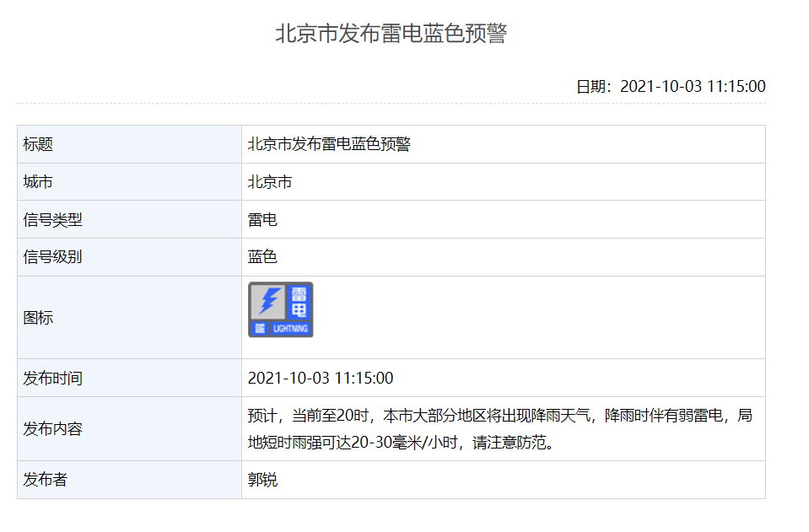Click the 北京市 value in the city row

coord(270,182)
